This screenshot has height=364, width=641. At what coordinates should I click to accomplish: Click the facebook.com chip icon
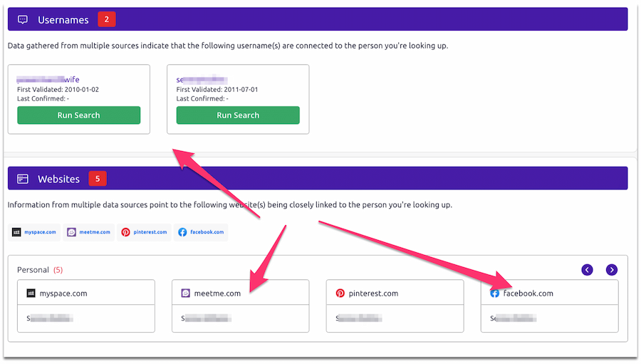pos(182,232)
